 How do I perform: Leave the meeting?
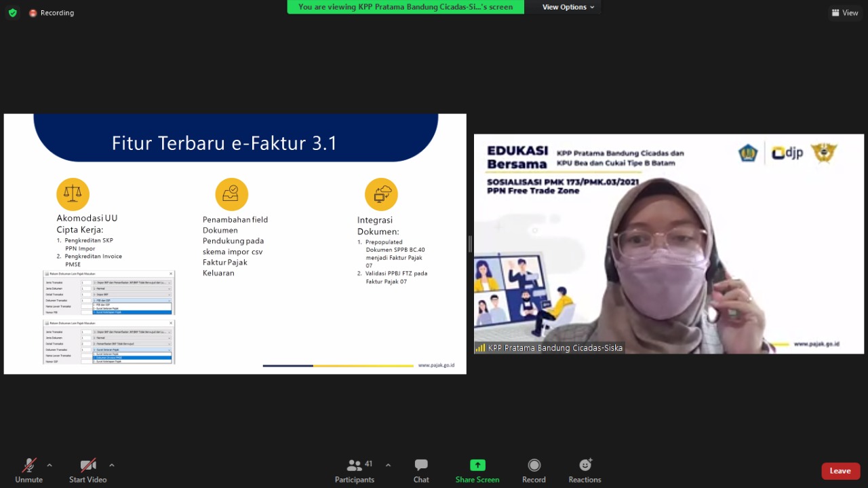pyautogui.click(x=840, y=471)
